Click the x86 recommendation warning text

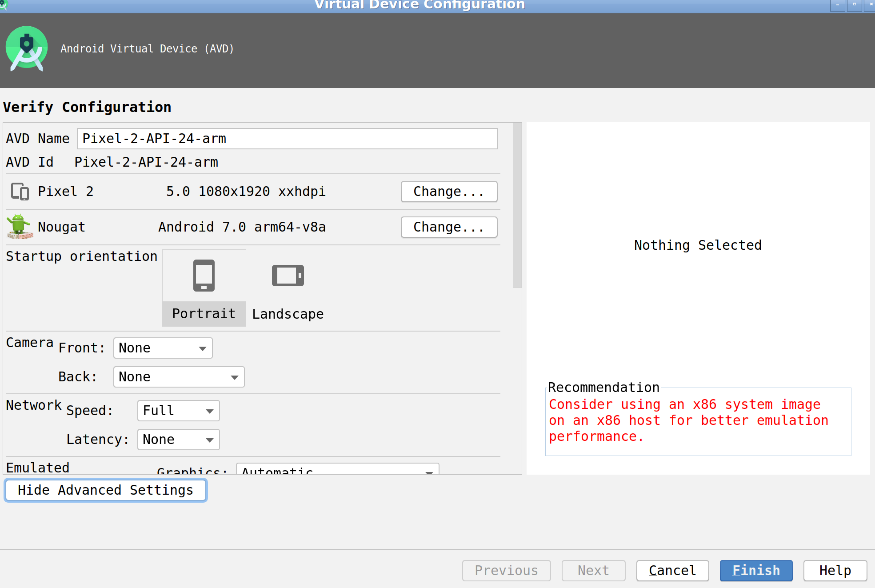pyautogui.click(x=688, y=420)
